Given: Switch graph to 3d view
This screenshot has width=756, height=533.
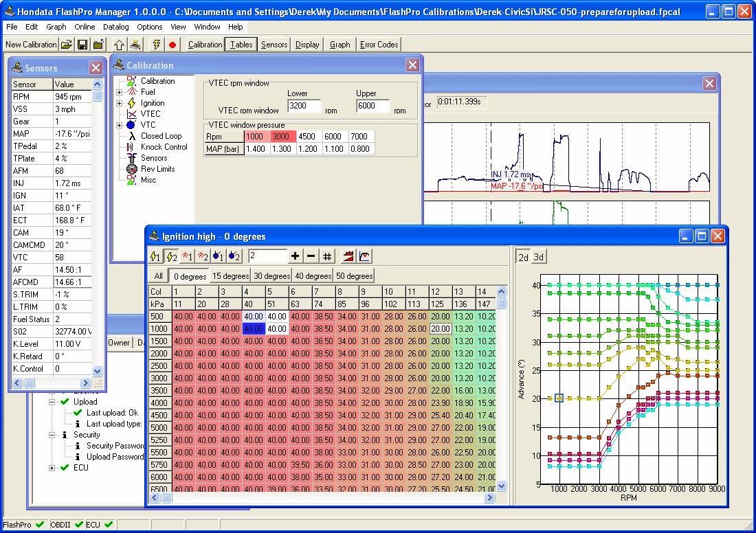Looking at the screenshot, I should tap(539, 257).
